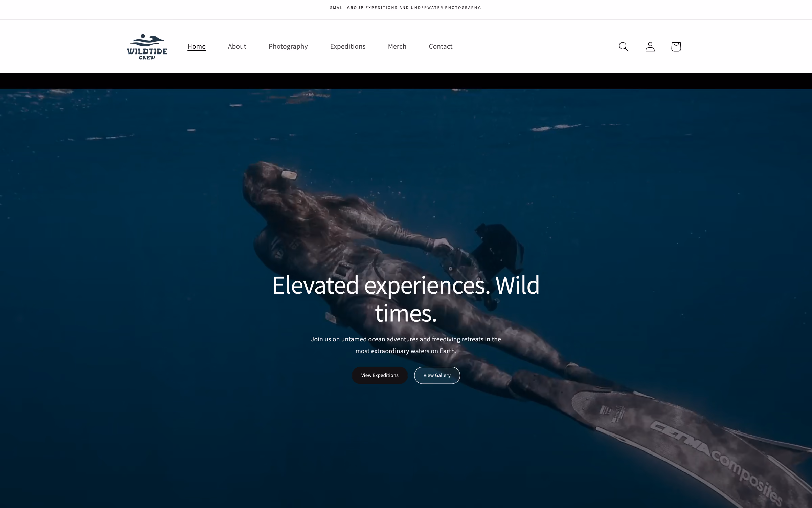Viewport: 812px width, 508px height.
Task: Click the View Gallery button
Action: point(437,375)
